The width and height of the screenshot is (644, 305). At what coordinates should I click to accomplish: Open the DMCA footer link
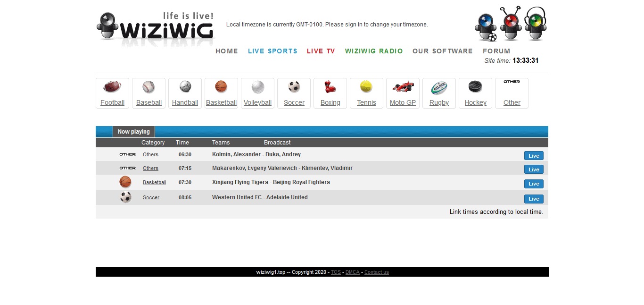coord(353,272)
